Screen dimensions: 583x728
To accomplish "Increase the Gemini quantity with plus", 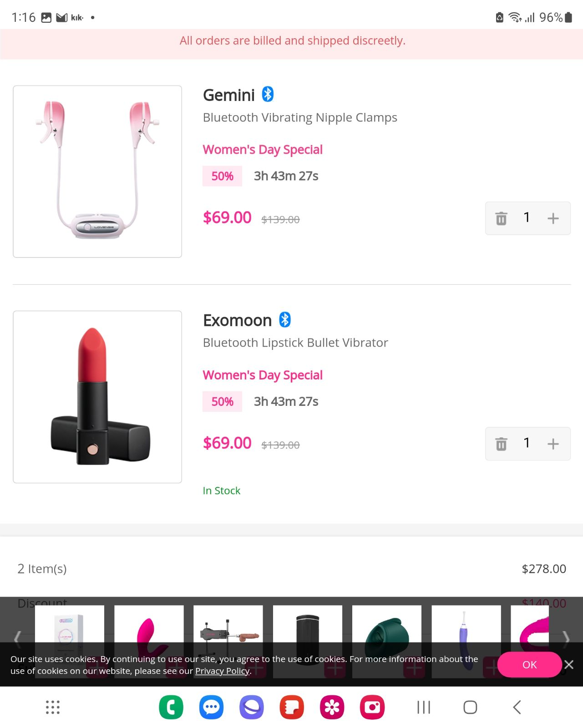I will [x=553, y=218].
